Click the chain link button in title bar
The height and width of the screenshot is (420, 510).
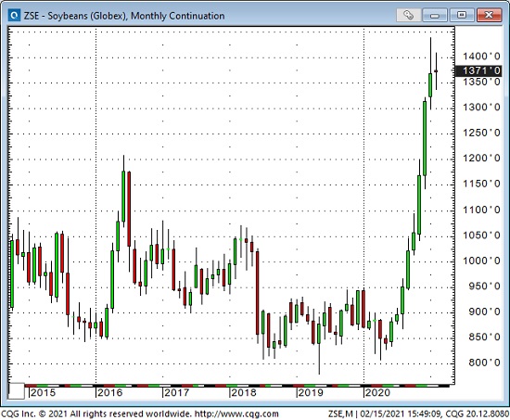[x=409, y=15]
